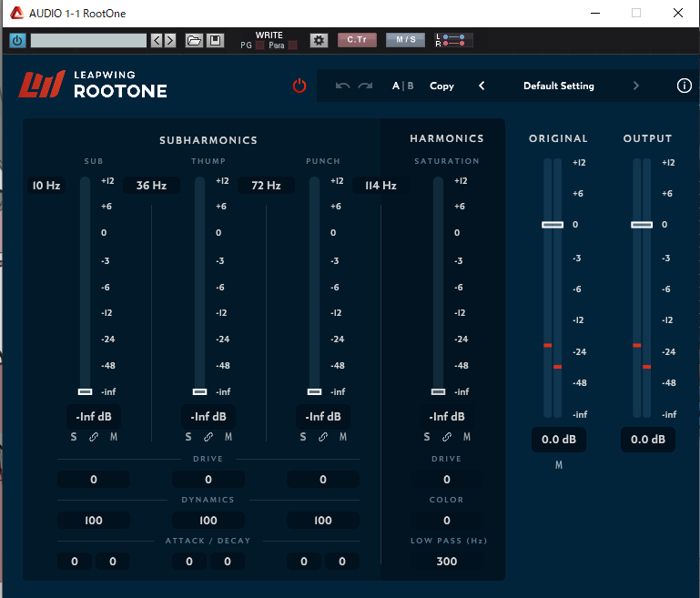Open preset with the folder icon
Screen dimensions: 700x598
tap(194, 41)
